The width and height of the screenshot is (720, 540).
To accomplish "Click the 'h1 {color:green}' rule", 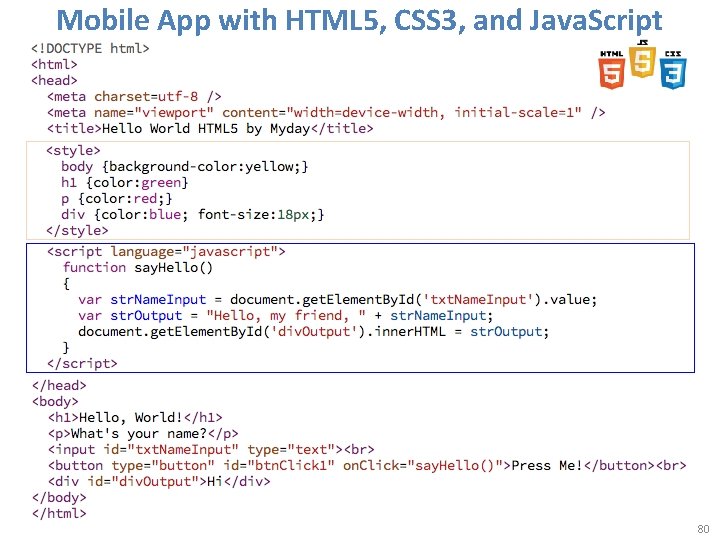I will pos(124,183).
